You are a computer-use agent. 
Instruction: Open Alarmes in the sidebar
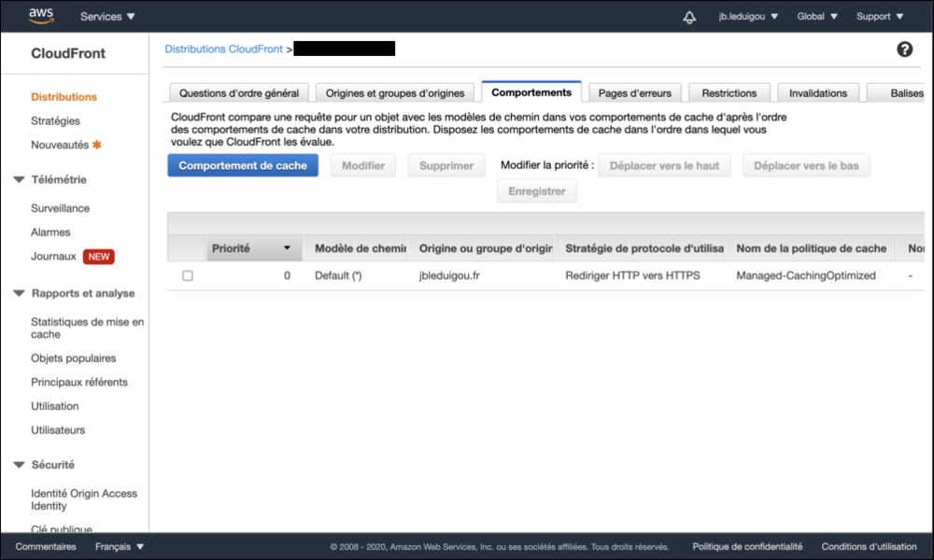(50, 232)
